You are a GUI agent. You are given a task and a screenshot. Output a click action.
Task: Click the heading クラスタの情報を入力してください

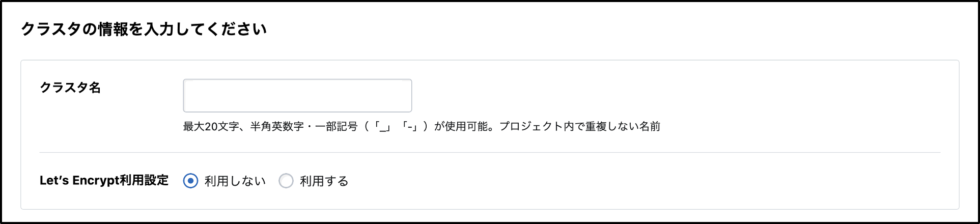click(x=144, y=29)
